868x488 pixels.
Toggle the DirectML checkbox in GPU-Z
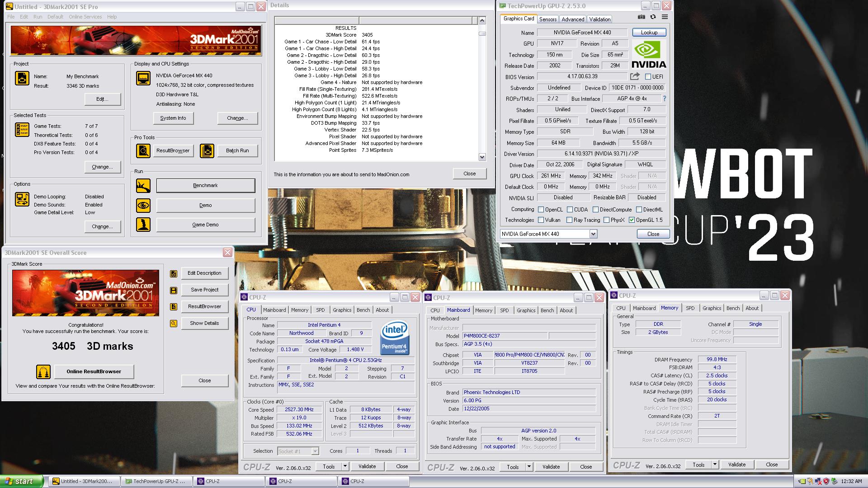[x=639, y=210]
